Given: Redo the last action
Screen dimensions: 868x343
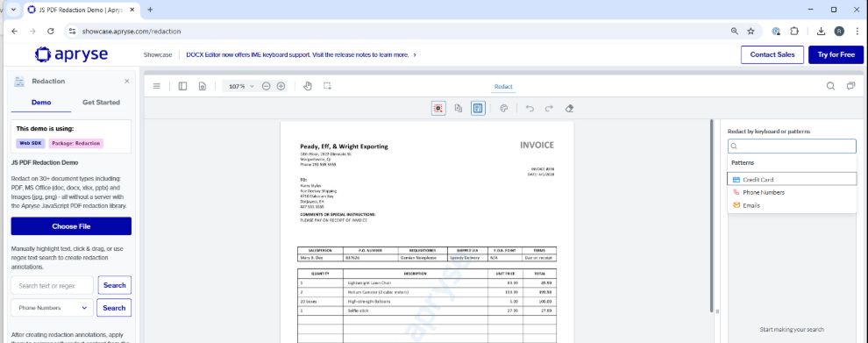Looking at the screenshot, I should 549,109.
